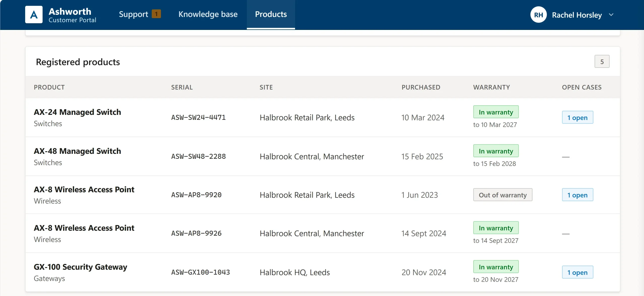Click Halbrook Central, Manchester in AX-48 row

pyautogui.click(x=312, y=156)
